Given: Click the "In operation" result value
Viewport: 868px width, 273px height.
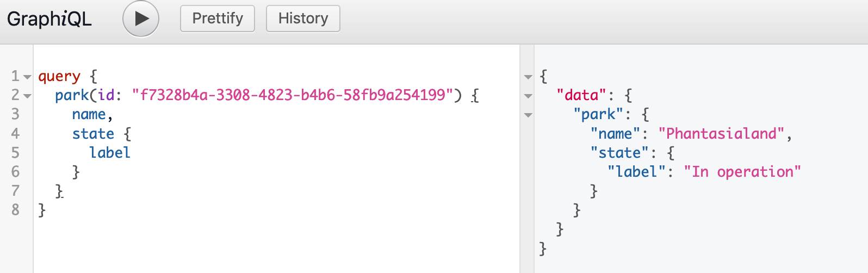Looking at the screenshot, I should [742, 172].
